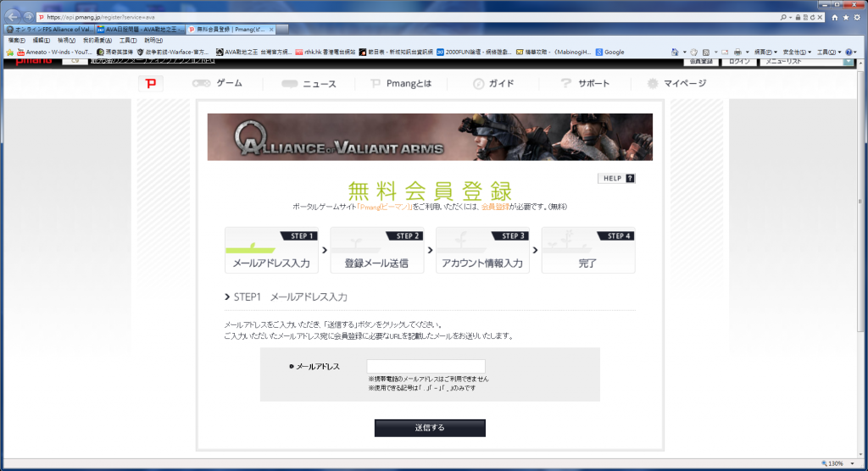Refresh the page with the reload icon
Image resolution: width=868 pixels, height=471 pixels.
coord(813,17)
